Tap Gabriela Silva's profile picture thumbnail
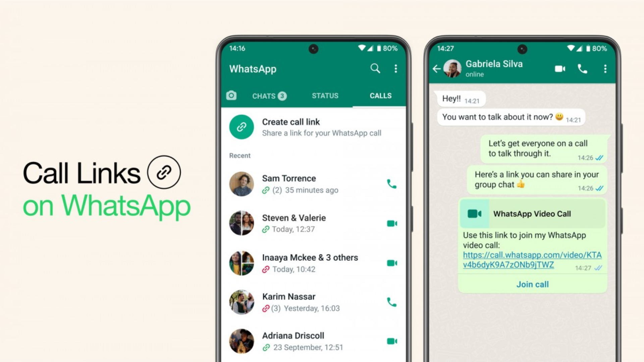Screen dimensions: 644x362 click(458, 68)
